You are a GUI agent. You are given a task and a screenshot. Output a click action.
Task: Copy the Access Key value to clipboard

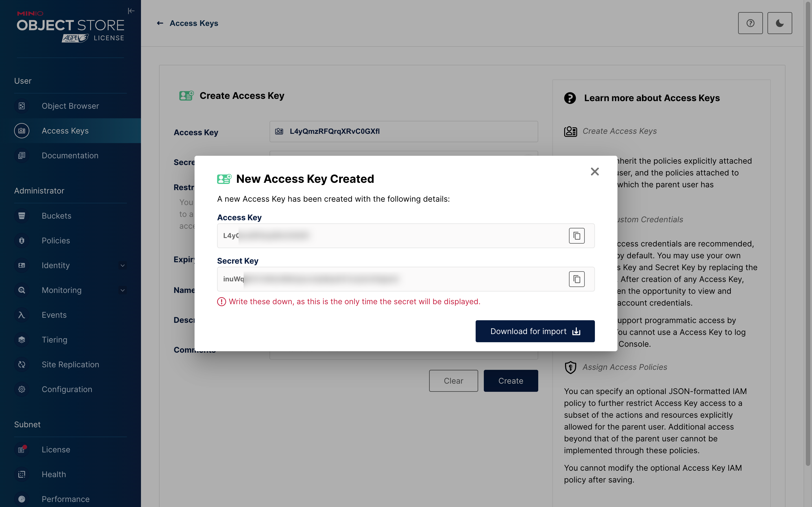(577, 236)
